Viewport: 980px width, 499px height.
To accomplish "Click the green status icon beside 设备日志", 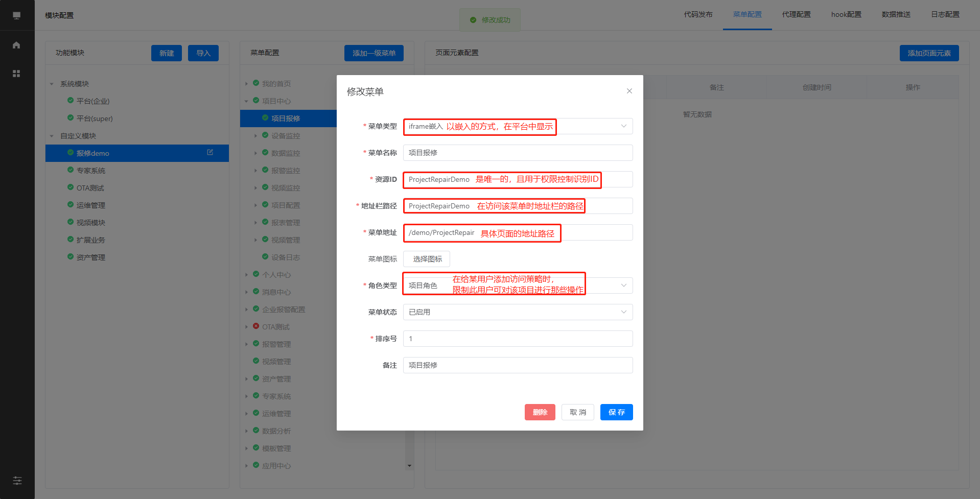I will pos(265,256).
